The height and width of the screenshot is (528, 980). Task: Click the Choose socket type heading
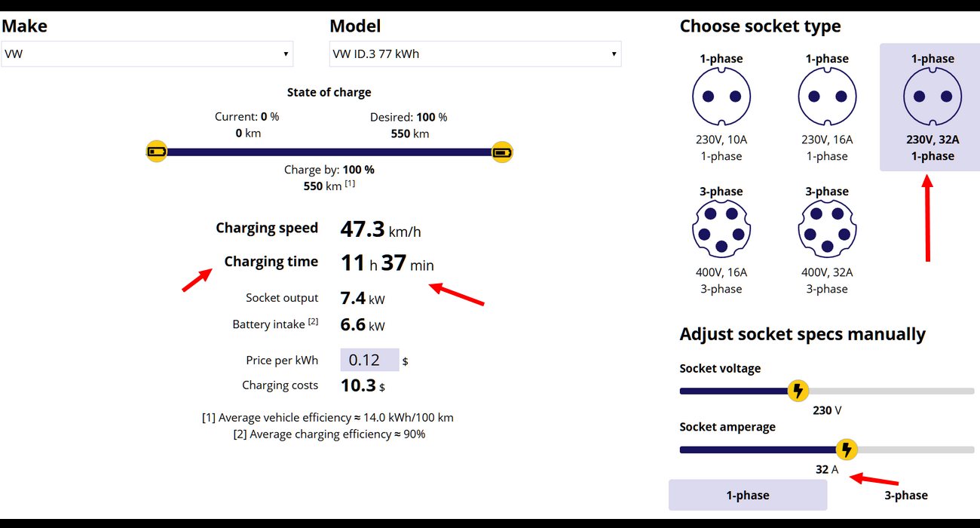[760, 26]
